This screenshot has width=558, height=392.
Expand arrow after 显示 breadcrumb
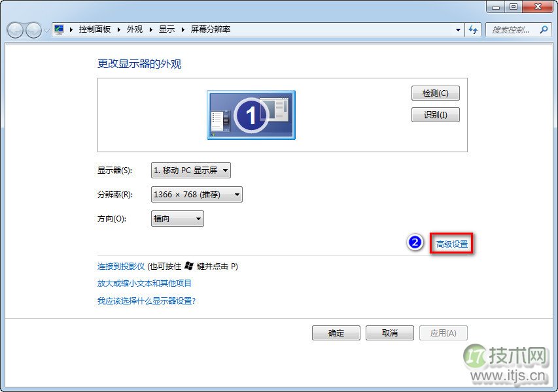coord(183,30)
